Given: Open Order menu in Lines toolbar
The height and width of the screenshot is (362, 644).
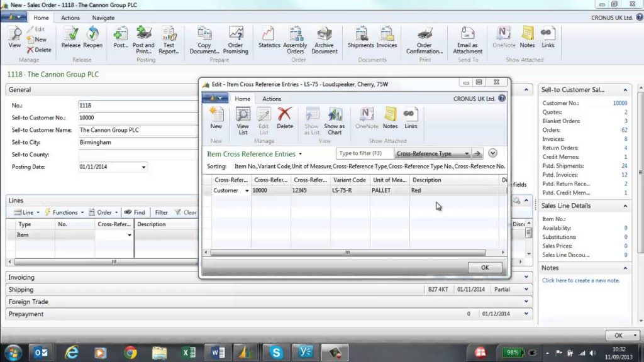Looking at the screenshot, I should coord(104,212).
